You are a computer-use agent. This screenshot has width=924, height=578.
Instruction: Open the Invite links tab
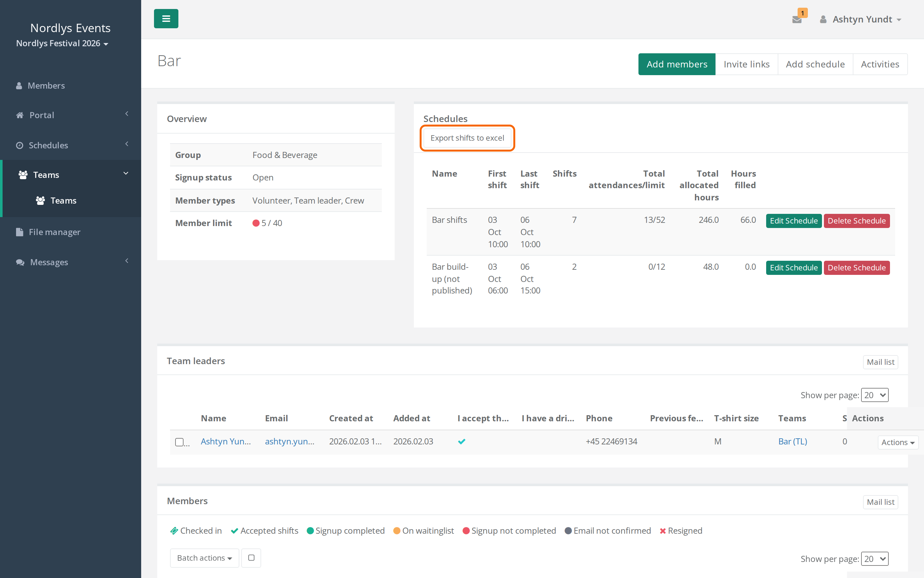(x=747, y=64)
